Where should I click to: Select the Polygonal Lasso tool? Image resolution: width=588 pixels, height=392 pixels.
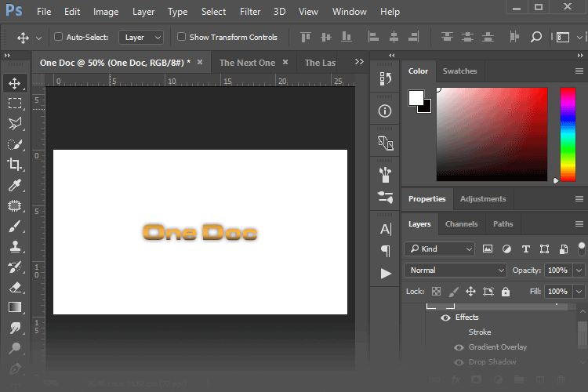15,123
